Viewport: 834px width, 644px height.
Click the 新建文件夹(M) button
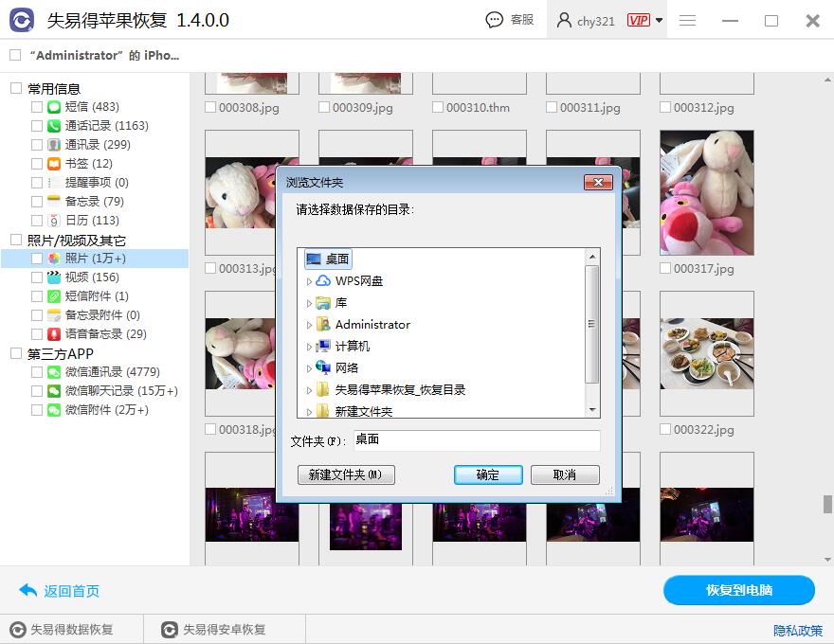(x=346, y=474)
